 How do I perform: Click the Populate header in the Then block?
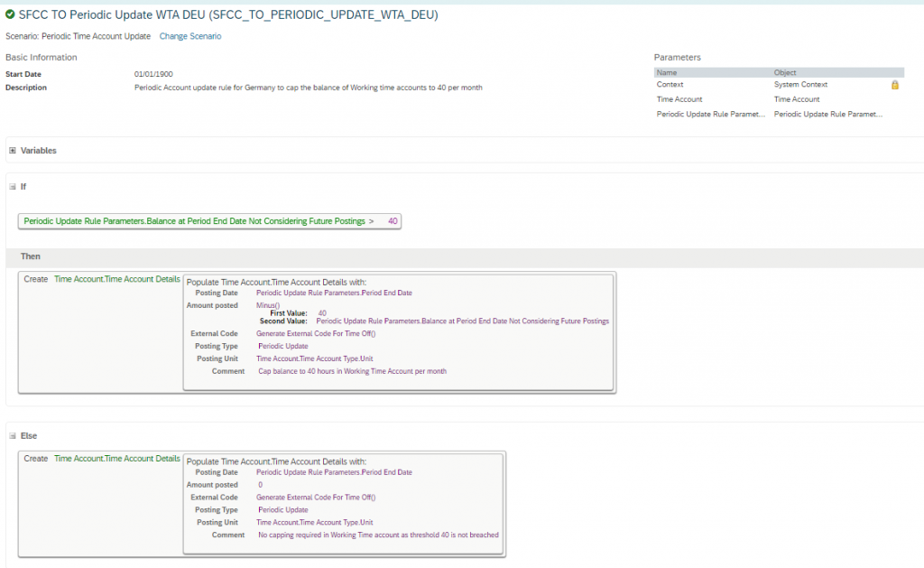click(x=276, y=282)
